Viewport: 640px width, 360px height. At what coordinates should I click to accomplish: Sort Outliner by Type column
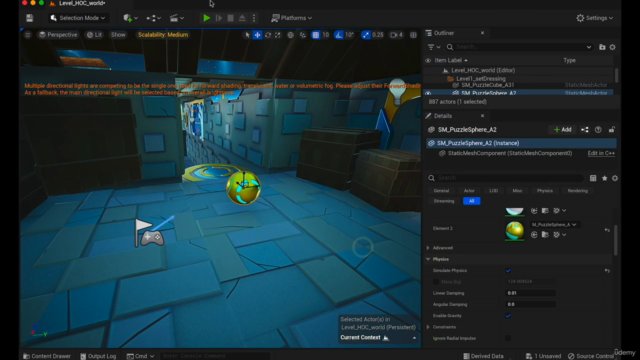click(569, 60)
